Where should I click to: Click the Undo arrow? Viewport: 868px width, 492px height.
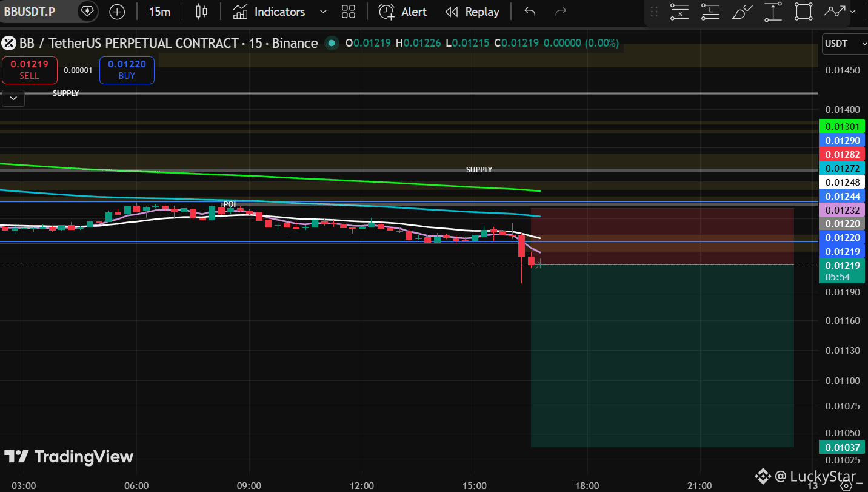(x=530, y=12)
